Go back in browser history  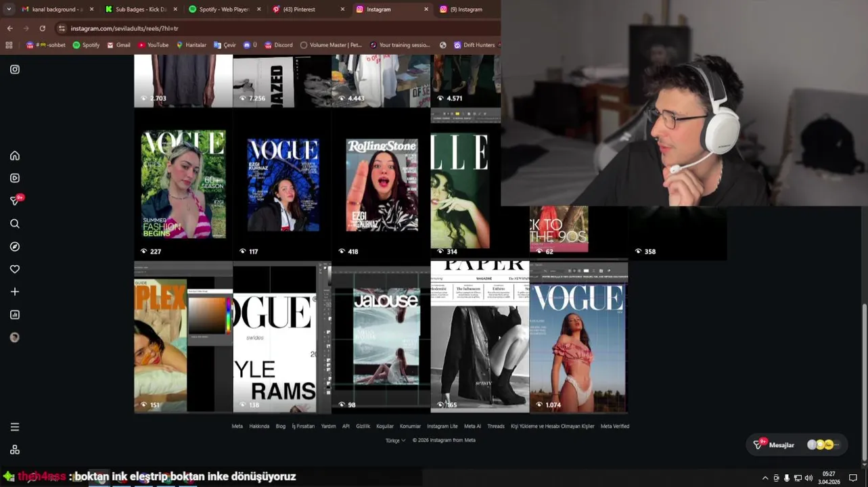tap(9, 28)
